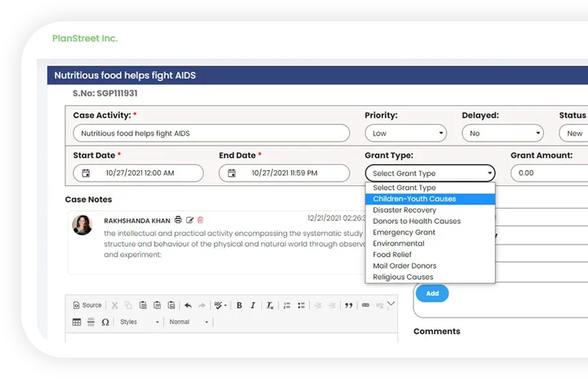Click the Case Activity text field
588x379 pixels.
[211, 133]
